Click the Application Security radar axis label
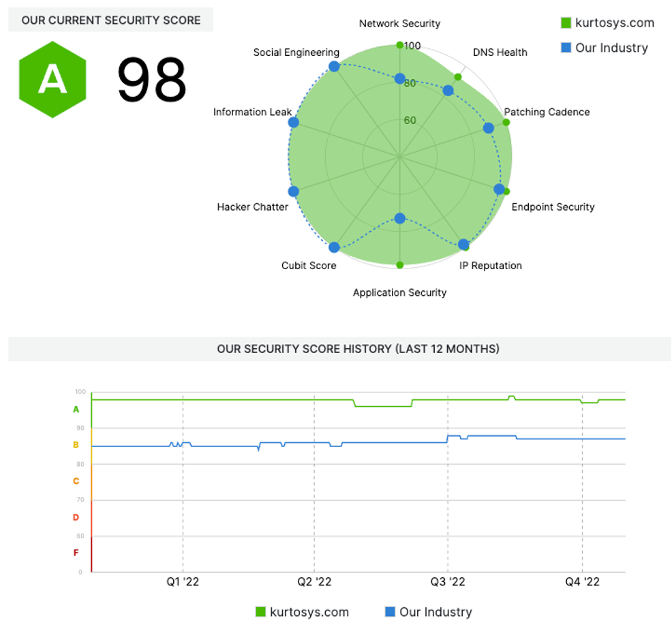The image size is (672, 631). coord(399,292)
